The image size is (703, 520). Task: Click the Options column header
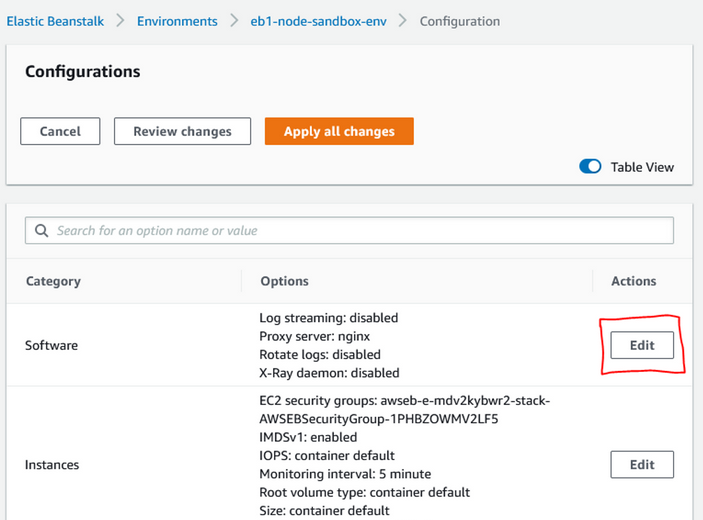pos(284,281)
